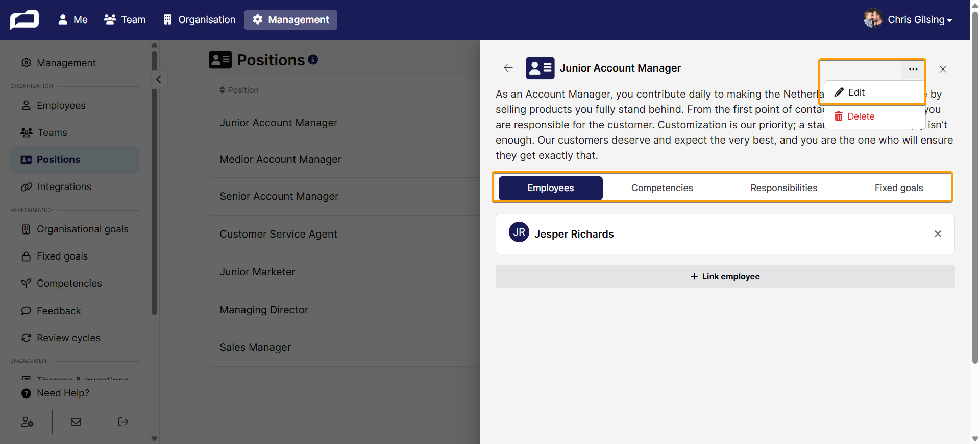
Task: Open Management in the sidebar
Action: 59,63
